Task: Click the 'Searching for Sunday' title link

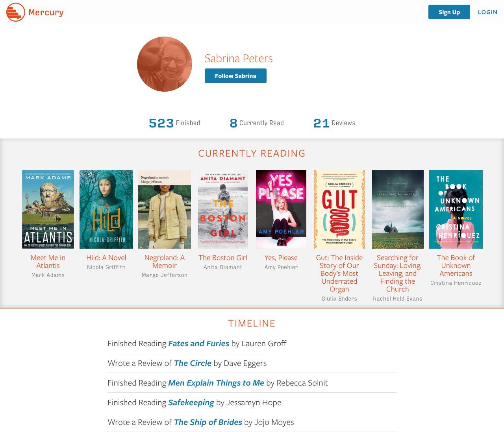Action: click(398, 273)
